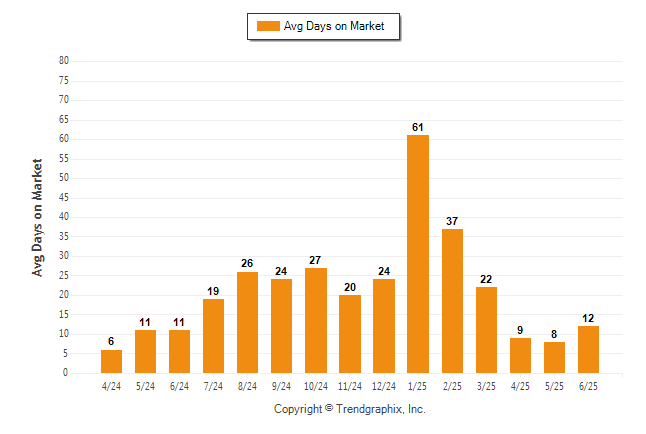Select the 4/24 bar showing 6
Viewport: 646px width, 434px height.
click(111, 361)
